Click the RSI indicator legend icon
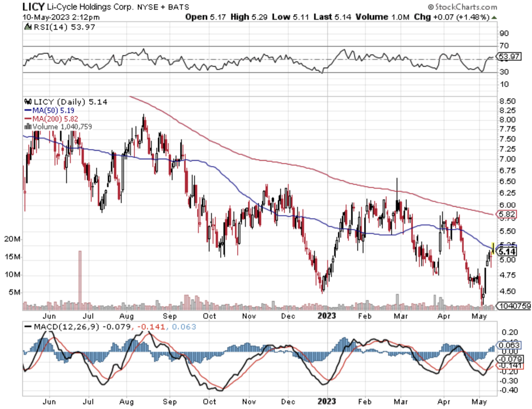The height and width of the screenshot is (409, 532). [x=28, y=27]
